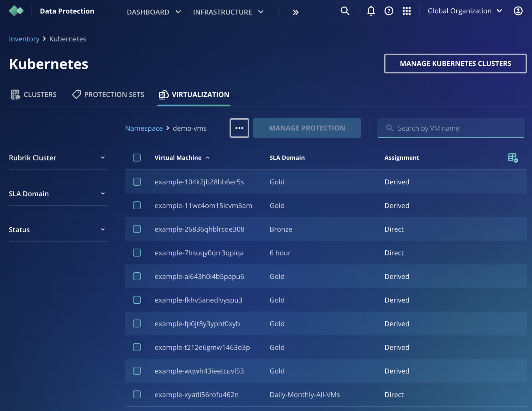This screenshot has height=411, width=532.
Task: Click the Manage Kubernetes Clusters button
Action: coord(455,64)
